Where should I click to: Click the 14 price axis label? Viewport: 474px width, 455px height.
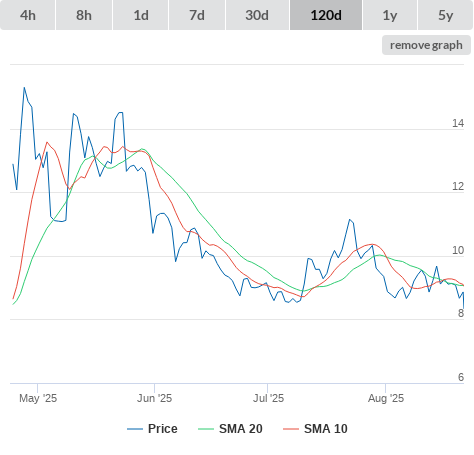(x=458, y=123)
